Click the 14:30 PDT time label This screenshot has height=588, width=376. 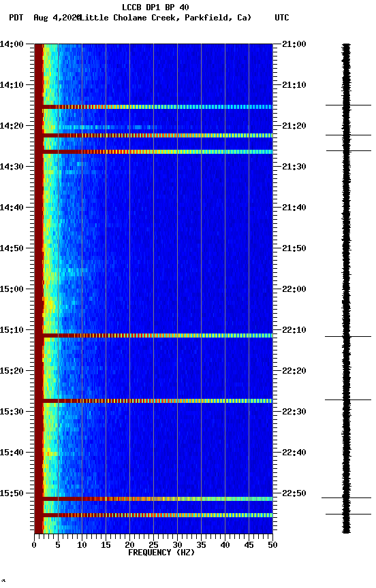tap(12, 167)
